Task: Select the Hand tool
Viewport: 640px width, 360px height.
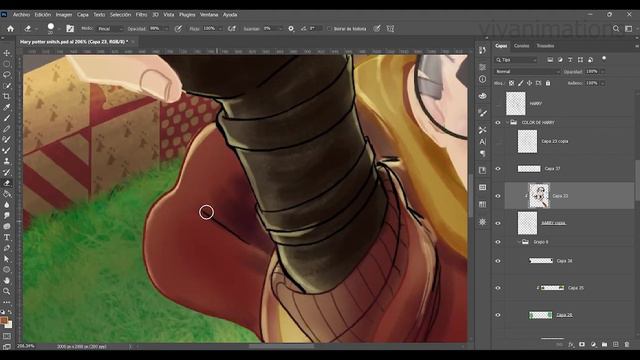Action: pyautogui.click(x=7, y=280)
